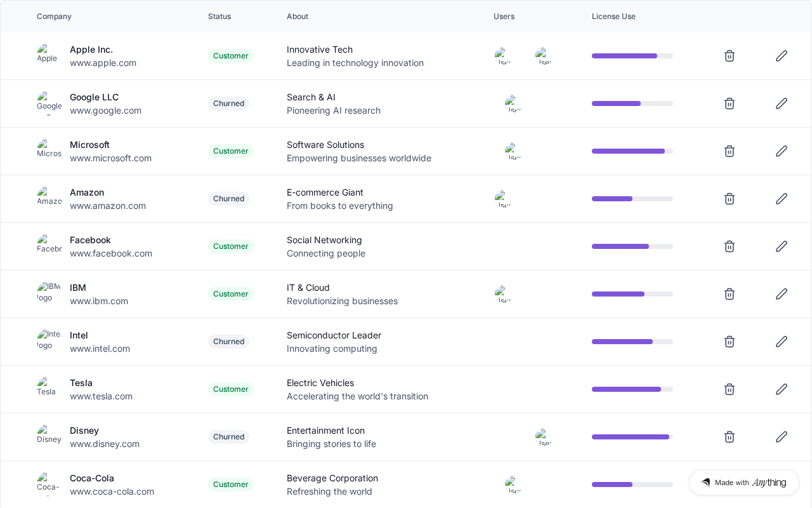Click the Apple company logo thumbnail
This screenshot has height=508, width=812.
47,55
